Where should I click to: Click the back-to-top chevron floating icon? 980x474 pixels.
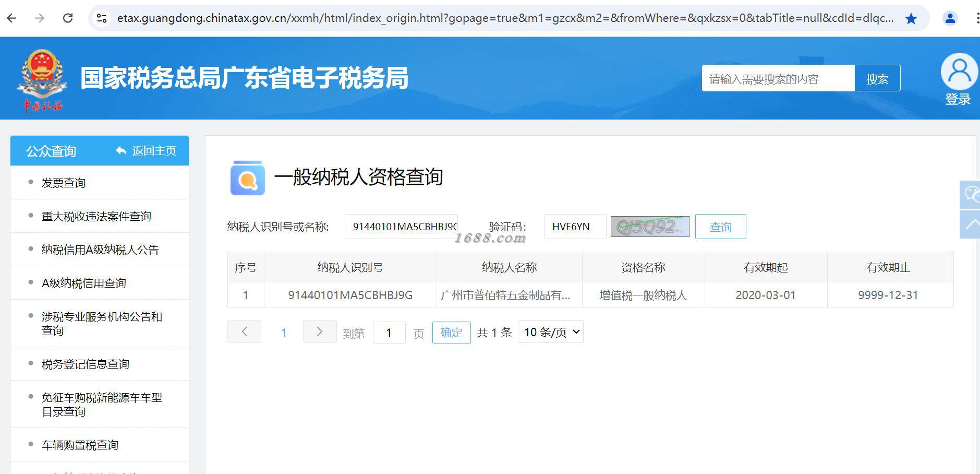971,224
